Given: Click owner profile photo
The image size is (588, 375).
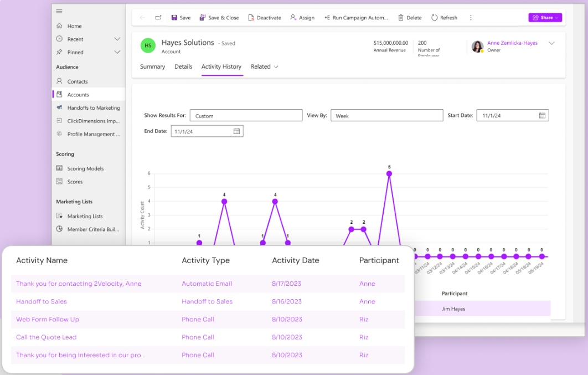Looking at the screenshot, I should point(477,47).
